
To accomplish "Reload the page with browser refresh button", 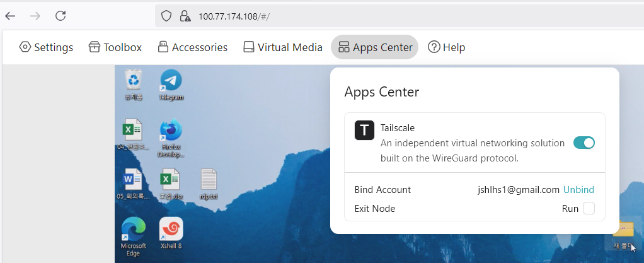I will point(60,16).
